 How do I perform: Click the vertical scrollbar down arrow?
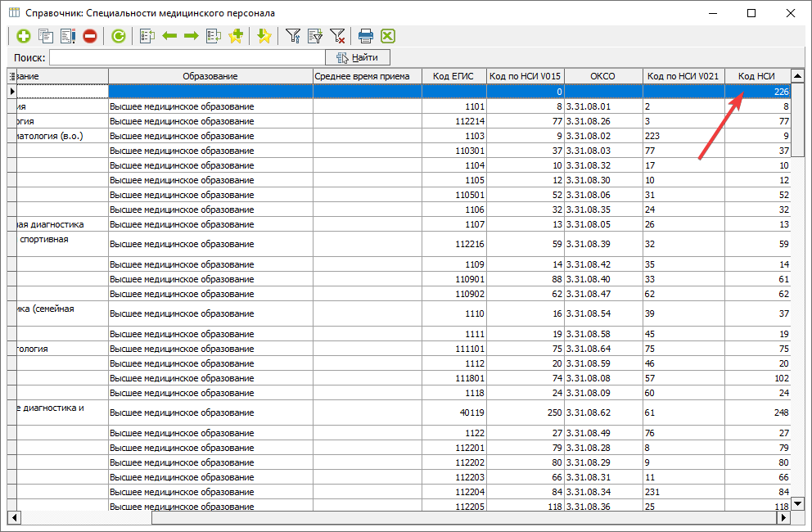[x=797, y=503]
